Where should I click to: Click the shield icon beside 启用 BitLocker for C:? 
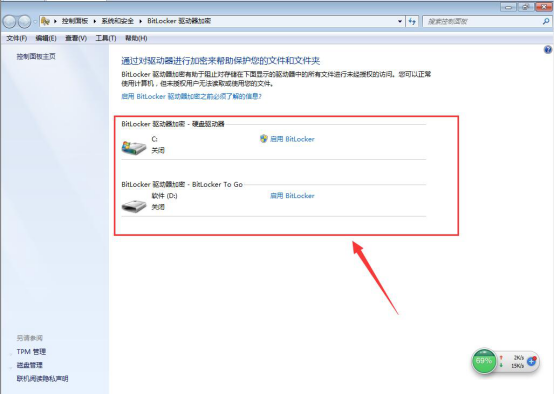tap(264, 139)
